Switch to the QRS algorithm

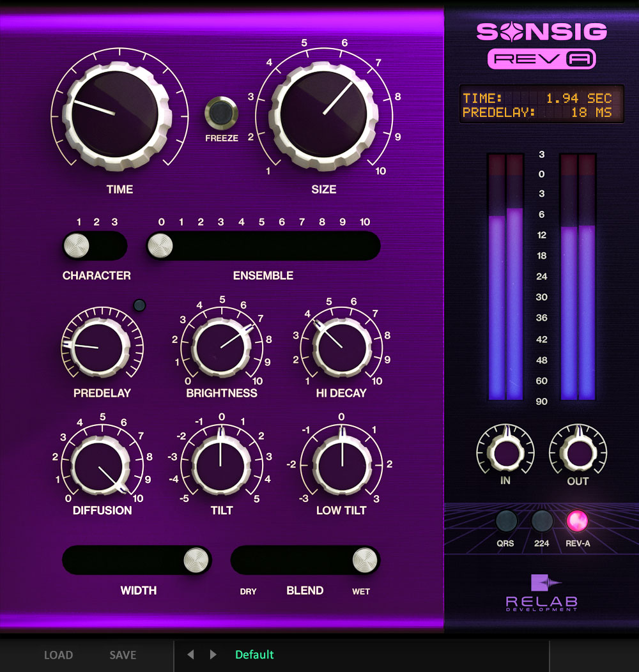tap(505, 523)
